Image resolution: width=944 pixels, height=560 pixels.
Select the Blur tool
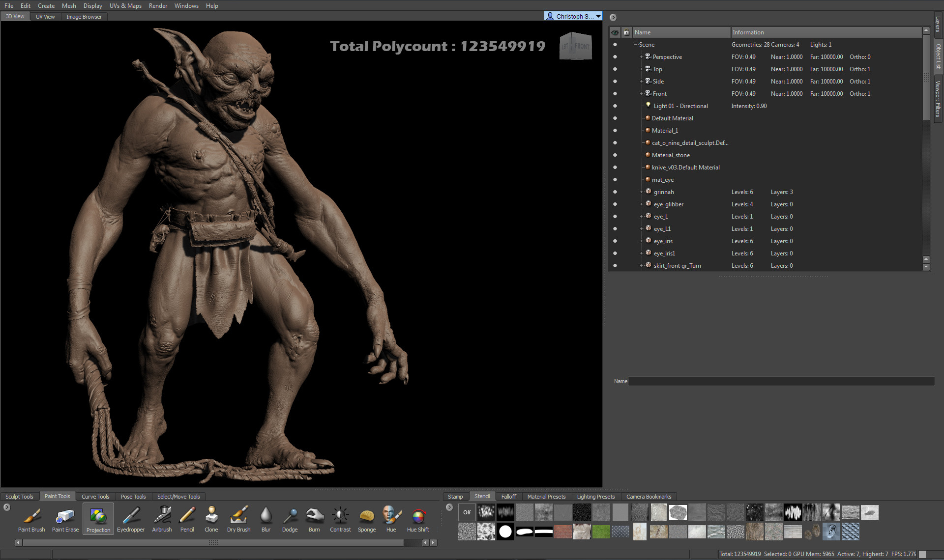click(266, 520)
